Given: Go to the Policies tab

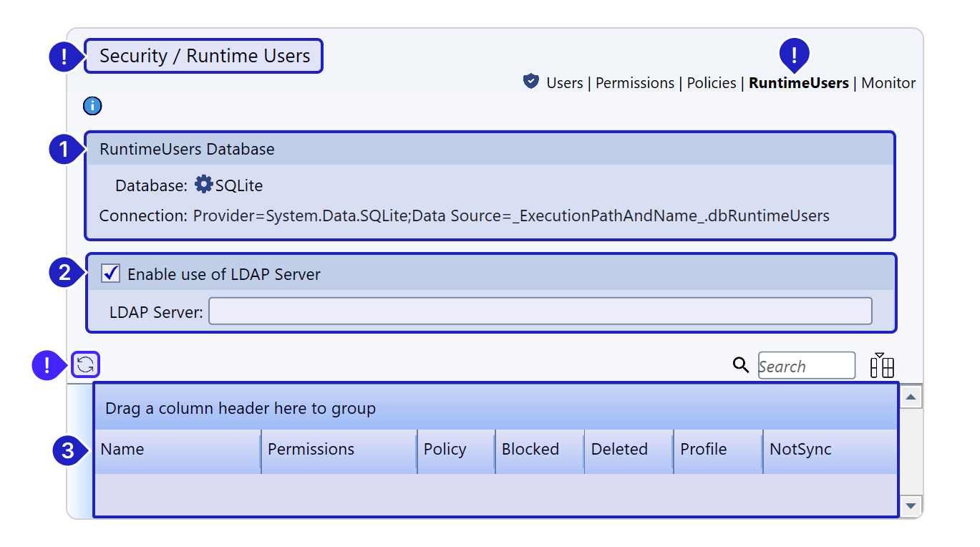Looking at the screenshot, I should pos(711,83).
